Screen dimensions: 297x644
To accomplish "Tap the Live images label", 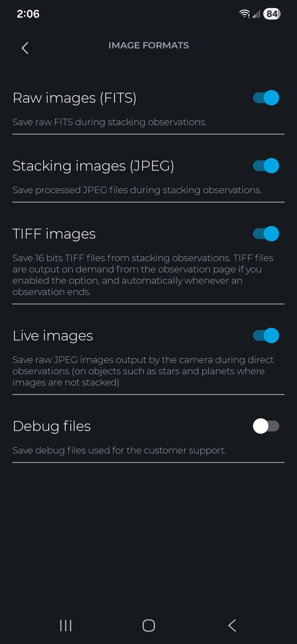I will click(x=53, y=336).
